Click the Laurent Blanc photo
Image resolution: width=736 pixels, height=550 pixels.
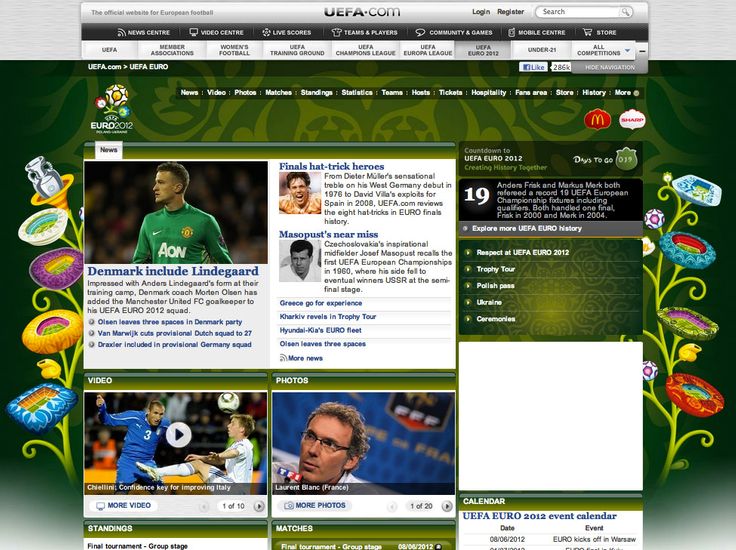click(363, 443)
